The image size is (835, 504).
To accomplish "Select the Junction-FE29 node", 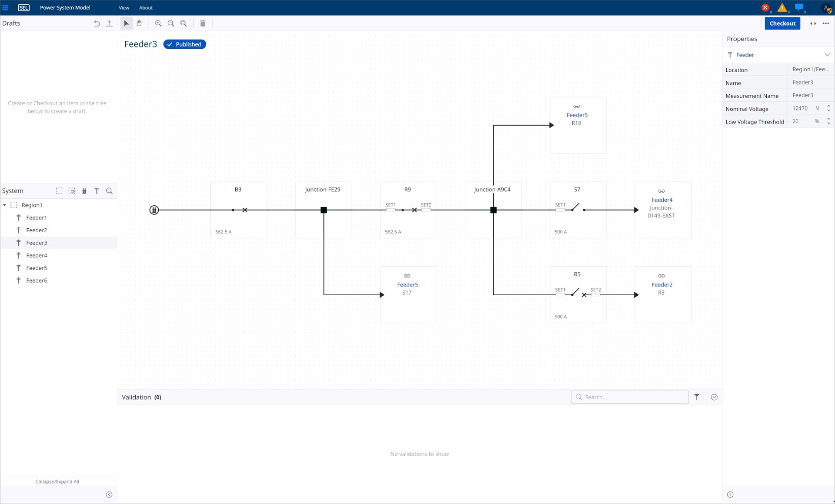I will [324, 210].
